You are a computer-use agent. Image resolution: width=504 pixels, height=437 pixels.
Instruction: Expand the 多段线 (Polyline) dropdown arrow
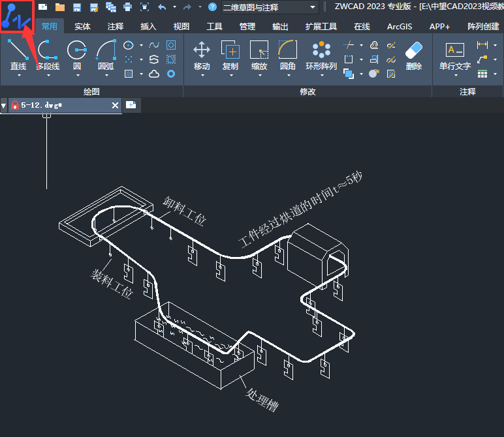tap(47, 75)
